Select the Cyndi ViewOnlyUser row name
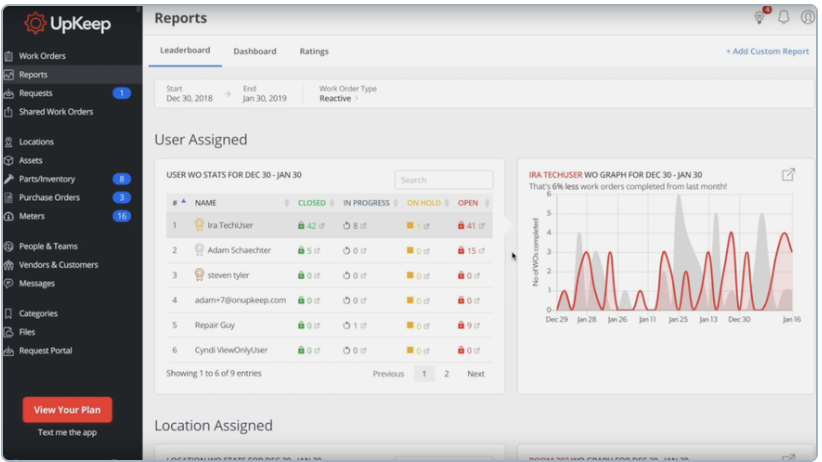822x462 pixels. click(231, 350)
